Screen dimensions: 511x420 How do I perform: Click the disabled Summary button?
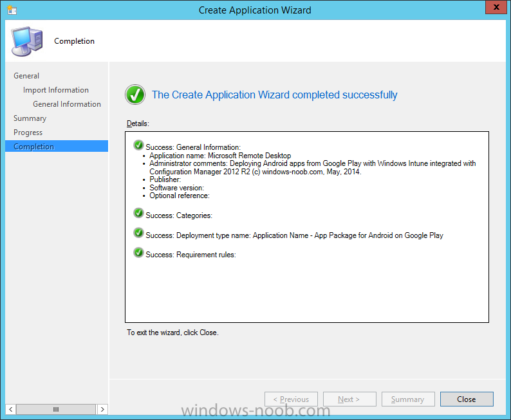408,399
